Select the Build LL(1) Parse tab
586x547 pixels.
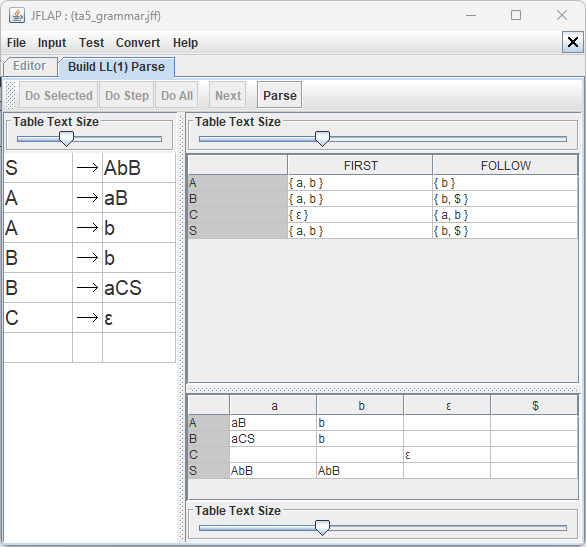[116, 67]
